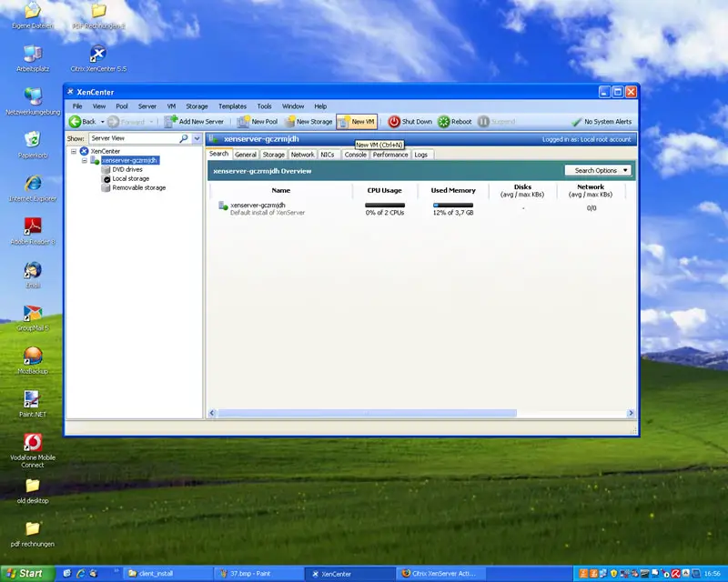Viewport: 728px width, 582px height.
Task: Open the VM menu
Action: point(171,106)
